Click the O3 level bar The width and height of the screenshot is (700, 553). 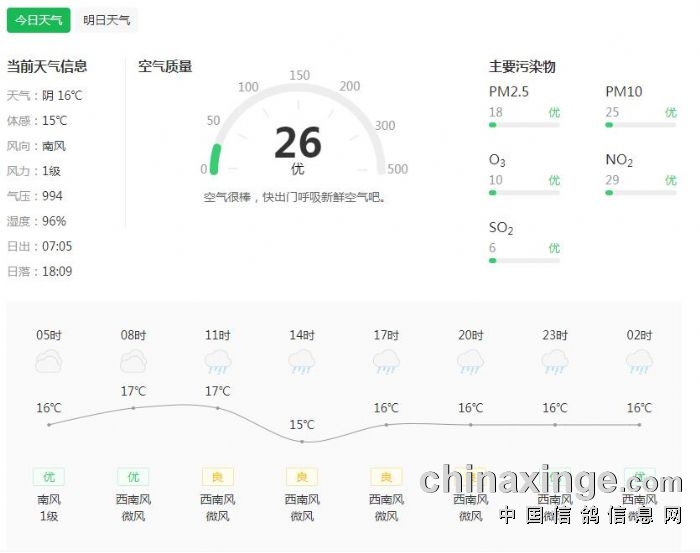pyautogui.click(x=524, y=193)
